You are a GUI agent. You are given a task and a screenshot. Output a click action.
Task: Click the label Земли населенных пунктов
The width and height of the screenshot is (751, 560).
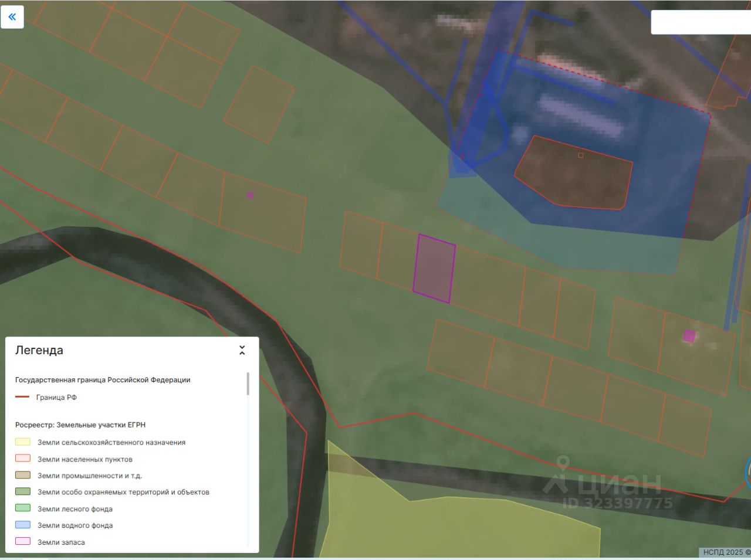tap(85, 459)
